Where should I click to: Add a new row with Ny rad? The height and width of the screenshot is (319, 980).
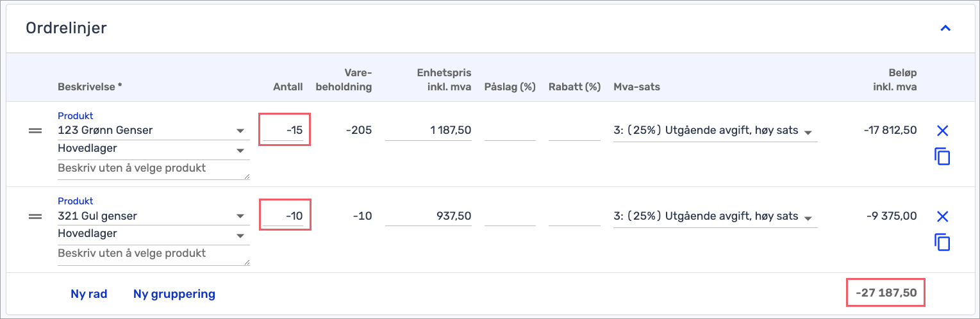(x=88, y=295)
